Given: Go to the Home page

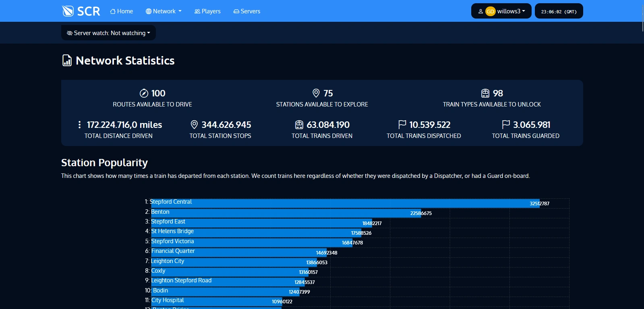Looking at the screenshot, I should coord(121,11).
